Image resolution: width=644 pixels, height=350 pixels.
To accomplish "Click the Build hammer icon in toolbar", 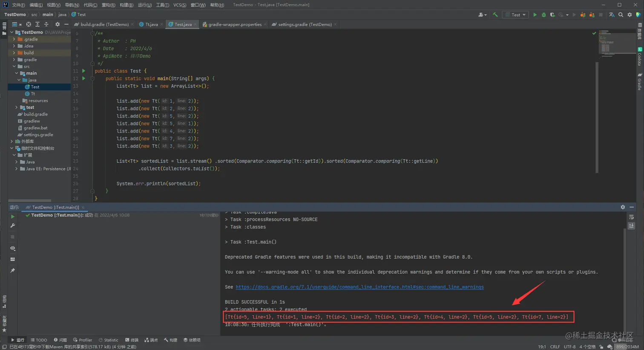I will (496, 14).
